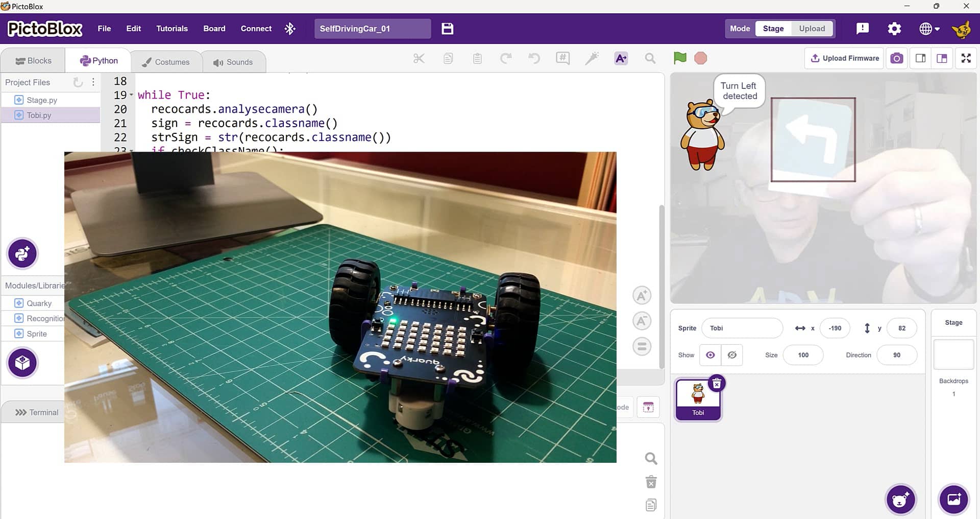Edit the sprite name field
The image size is (980, 519).
(x=742, y=328)
